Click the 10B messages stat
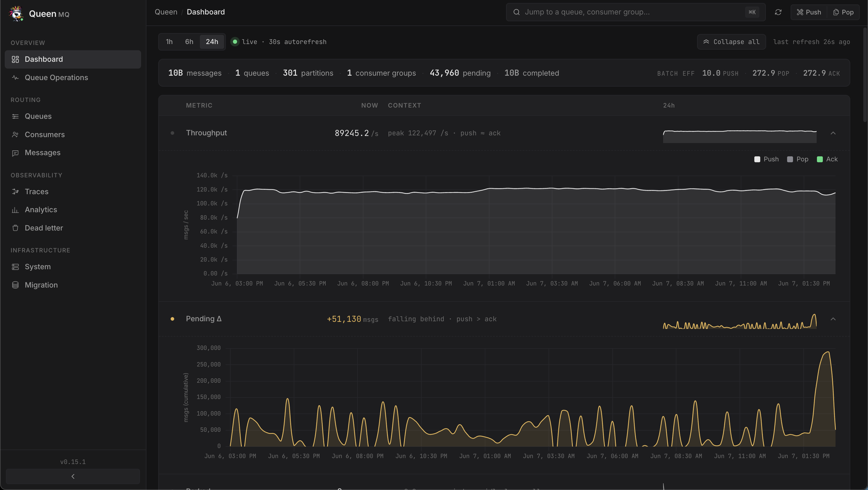This screenshot has width=868, height=490. coord(195,73)
